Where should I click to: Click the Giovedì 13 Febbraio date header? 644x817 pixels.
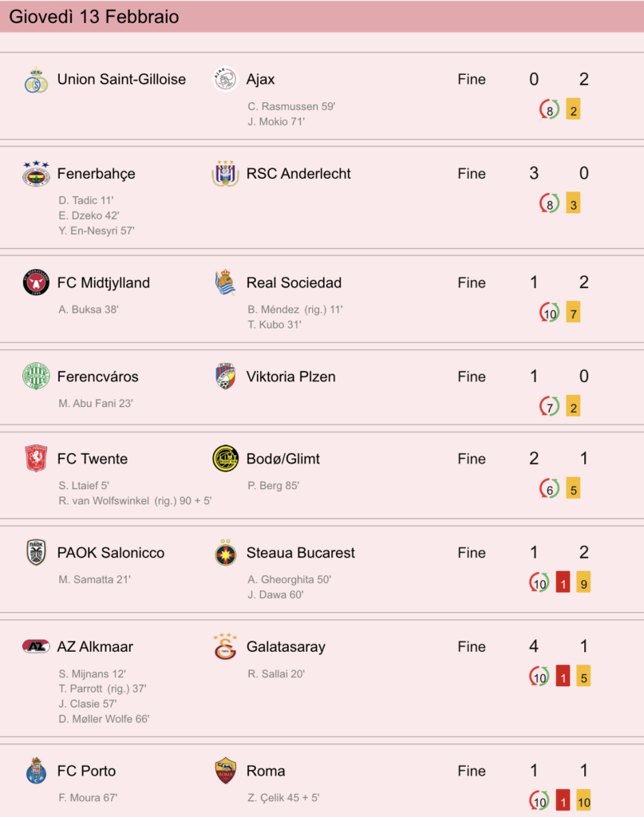(x=94, y=17)
